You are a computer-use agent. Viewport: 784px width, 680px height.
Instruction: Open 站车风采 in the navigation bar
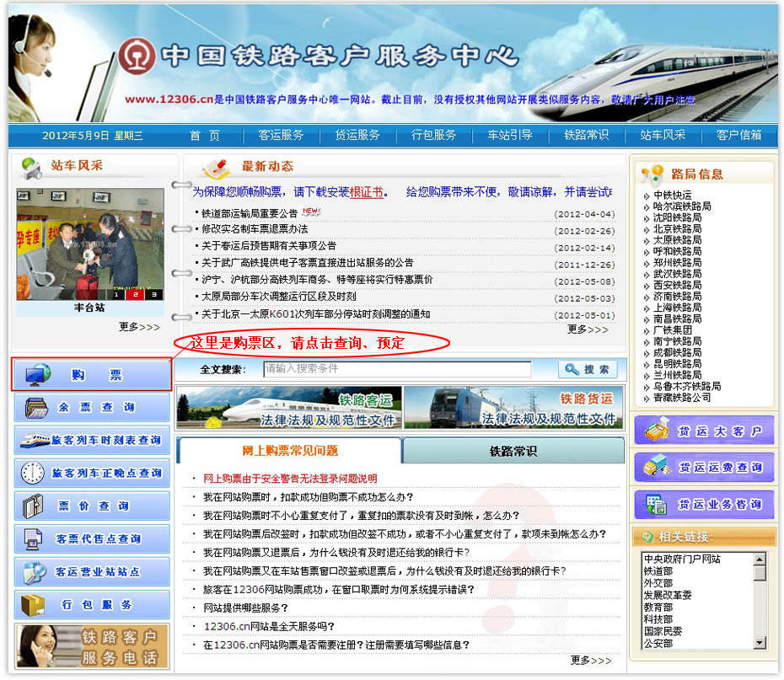tap(663, 135)
